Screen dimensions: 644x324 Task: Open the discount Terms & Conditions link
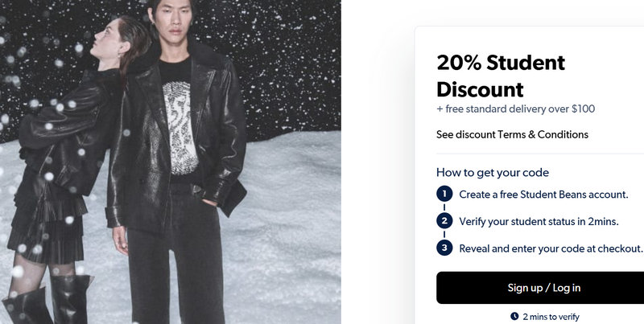tap(512, 134)
